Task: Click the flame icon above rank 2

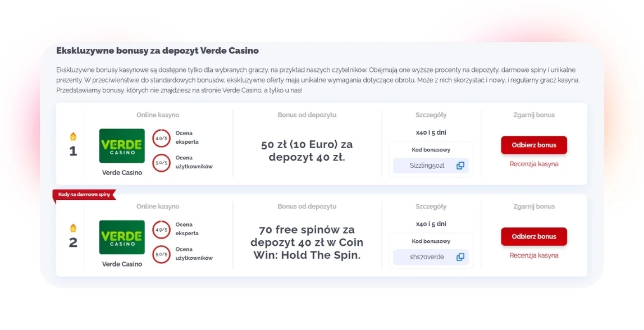Action: [73, 228]
